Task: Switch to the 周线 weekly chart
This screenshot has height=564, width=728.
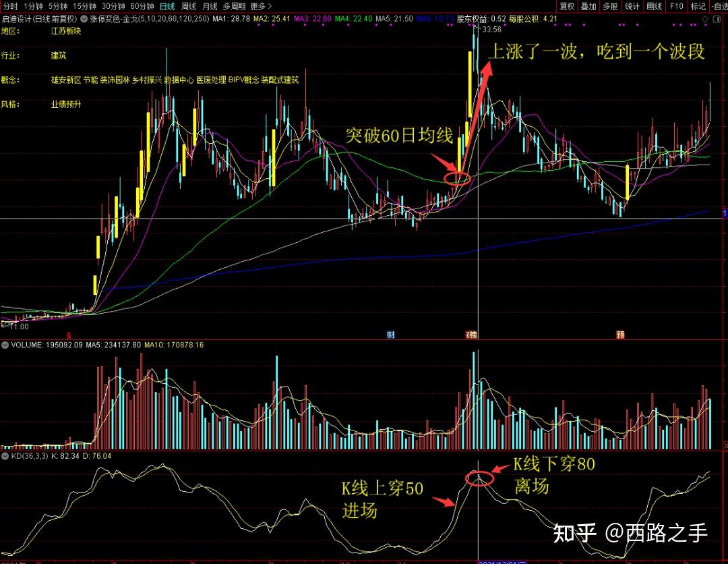Action: [189, 6]
